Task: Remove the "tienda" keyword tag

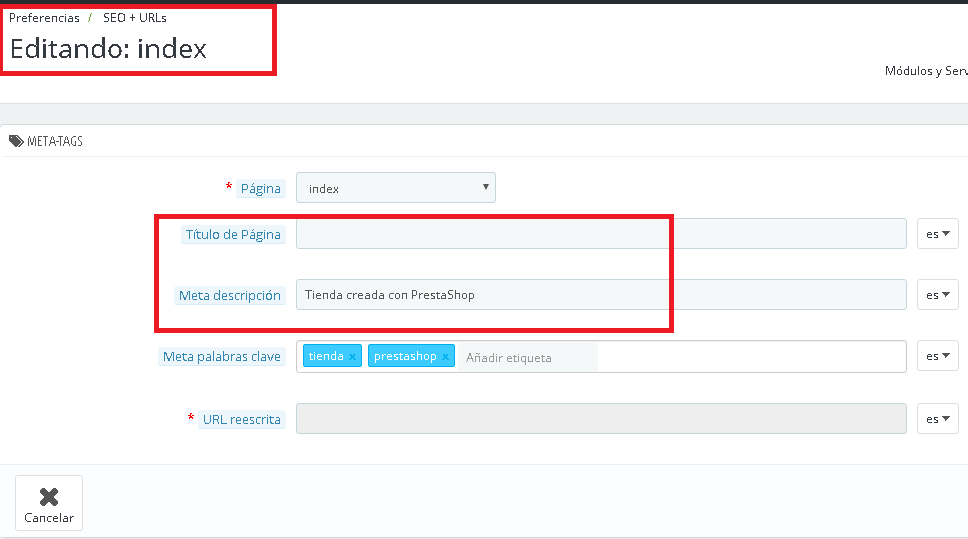Action: [x=352, y=357]
